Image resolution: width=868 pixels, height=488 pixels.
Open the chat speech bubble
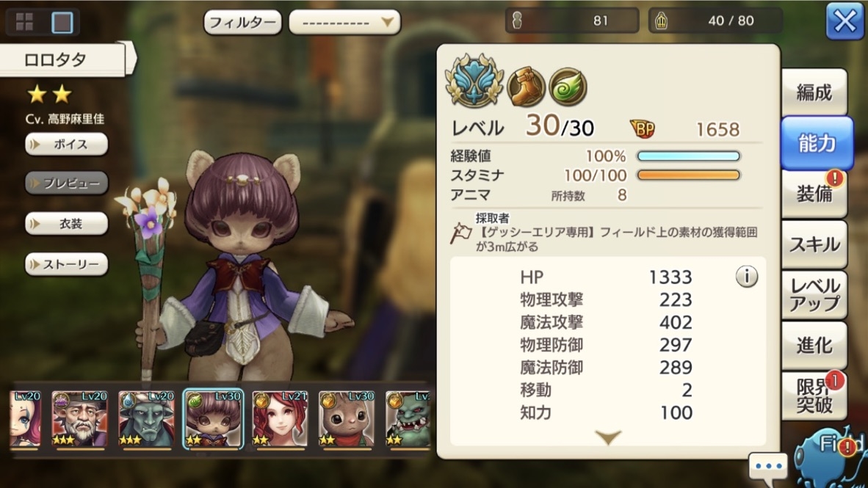pos(768,466)
